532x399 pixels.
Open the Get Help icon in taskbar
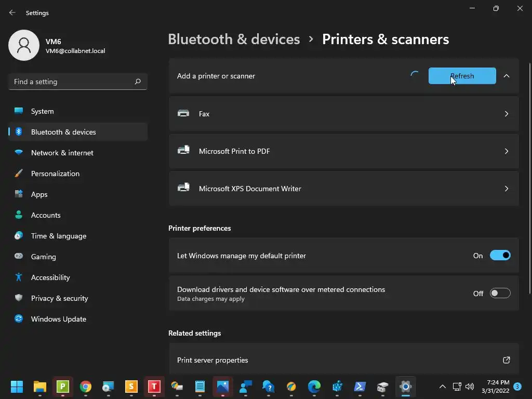[x=269, y=387]
